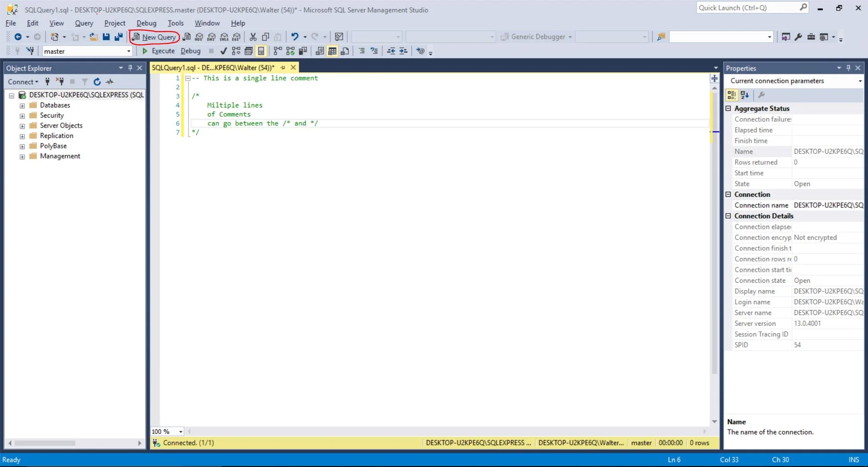Click the Generic Debugger dropdown button

pos(537,37)
